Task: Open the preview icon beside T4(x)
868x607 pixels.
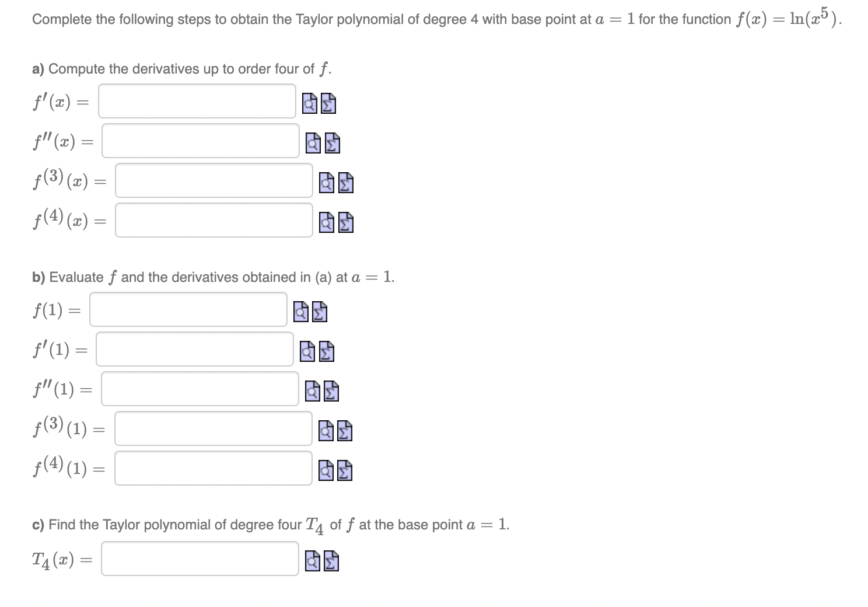Action: (x=313, y=561)
